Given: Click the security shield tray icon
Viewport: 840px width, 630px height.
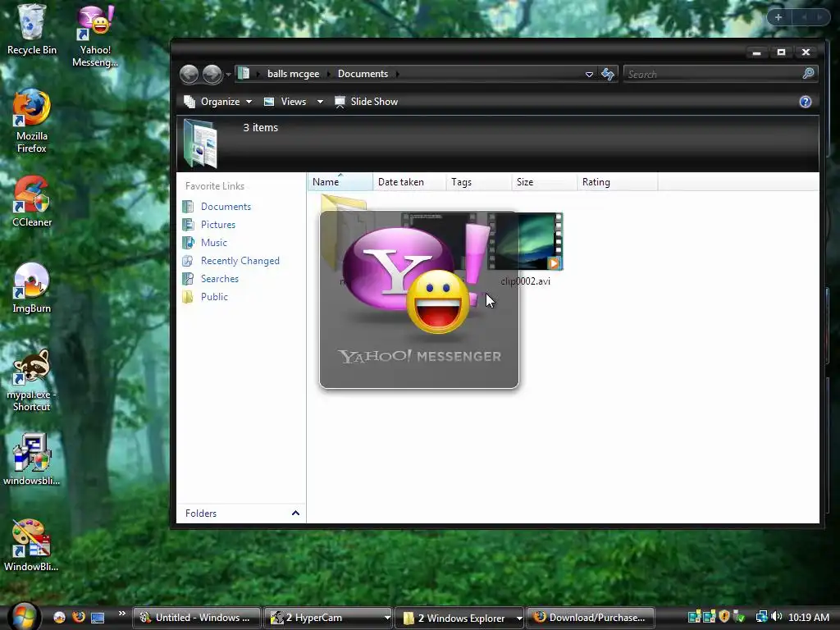Looking at the screenshot, I should [724, 617].
